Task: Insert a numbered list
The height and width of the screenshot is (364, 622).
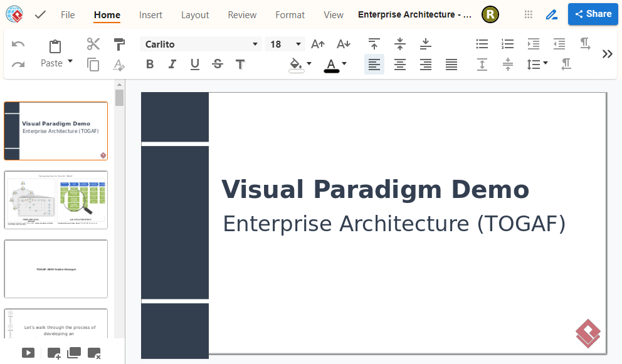Action: [508, 44]
